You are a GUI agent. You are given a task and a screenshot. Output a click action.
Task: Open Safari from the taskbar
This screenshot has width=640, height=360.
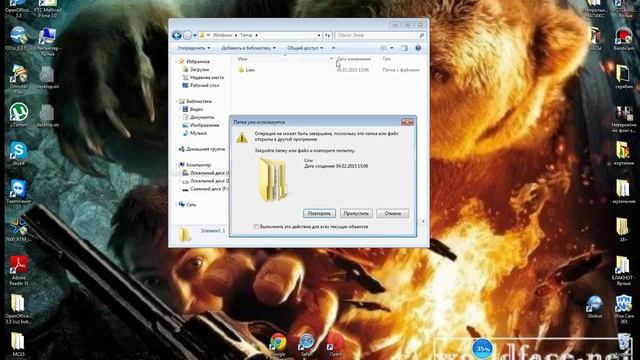pyautogui.click(x=307, y=344)
